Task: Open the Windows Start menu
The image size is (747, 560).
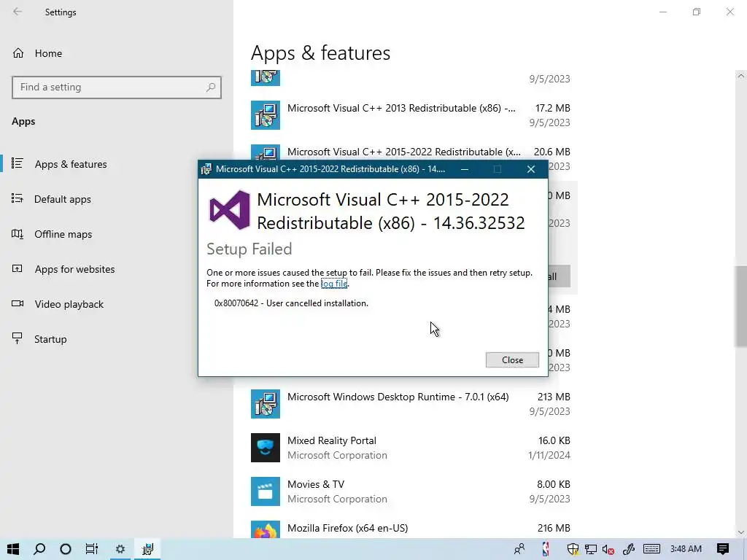Action: (x=13, y=549)
